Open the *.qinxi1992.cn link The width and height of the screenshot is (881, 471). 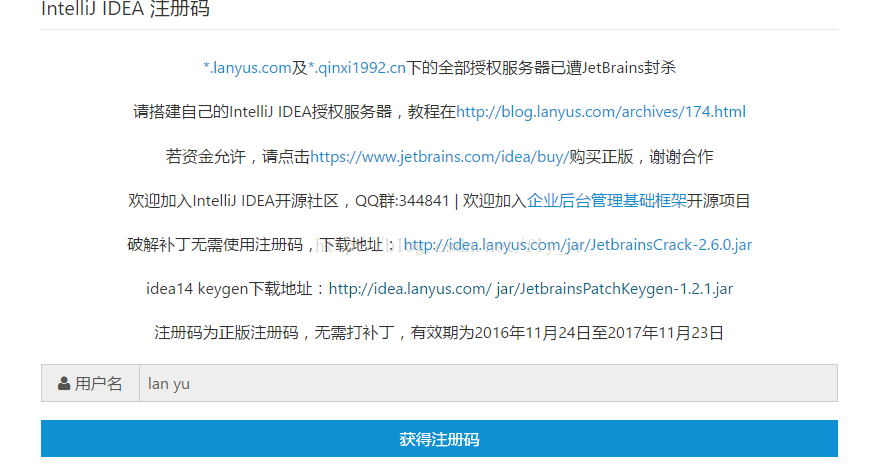[x=357, y=68]
